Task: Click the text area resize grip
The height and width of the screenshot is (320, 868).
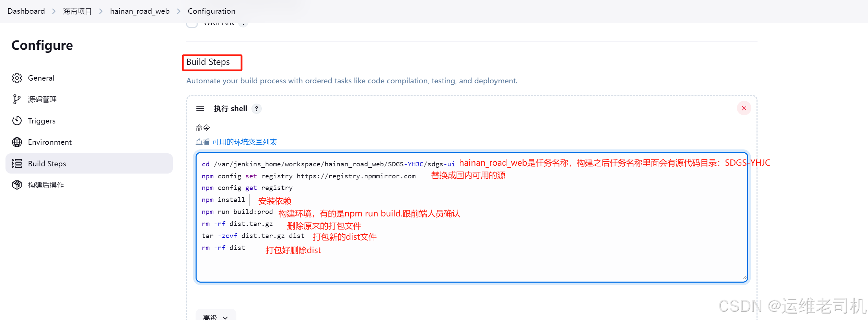Action: [744, 277]
